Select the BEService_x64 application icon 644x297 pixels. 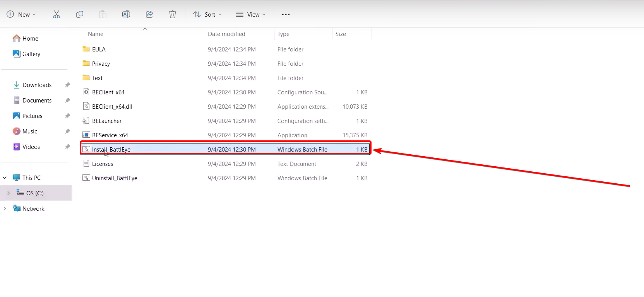pos(86,135)
